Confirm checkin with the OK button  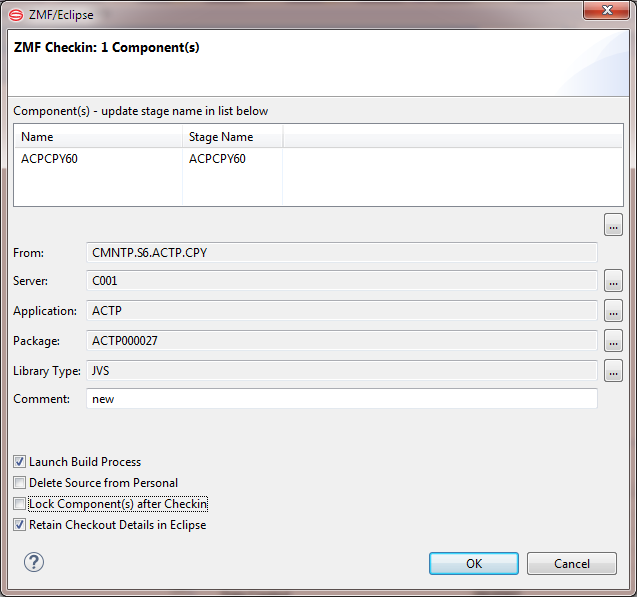474,564
